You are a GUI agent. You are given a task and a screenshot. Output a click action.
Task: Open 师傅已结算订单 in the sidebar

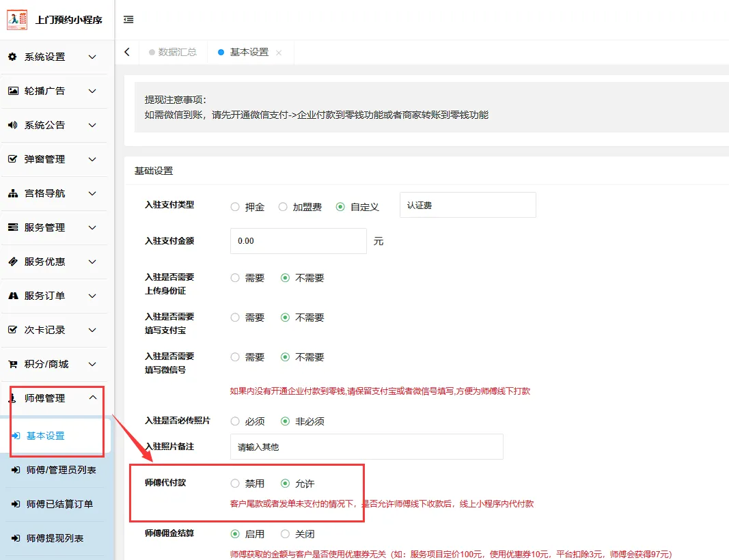[x=59, y=504]
